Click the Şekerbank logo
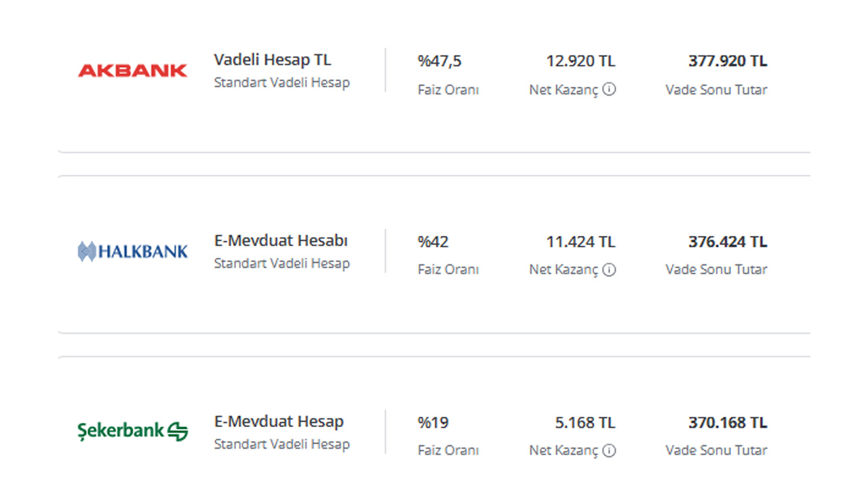Screen dimensions: 868x488 (133, 431)
